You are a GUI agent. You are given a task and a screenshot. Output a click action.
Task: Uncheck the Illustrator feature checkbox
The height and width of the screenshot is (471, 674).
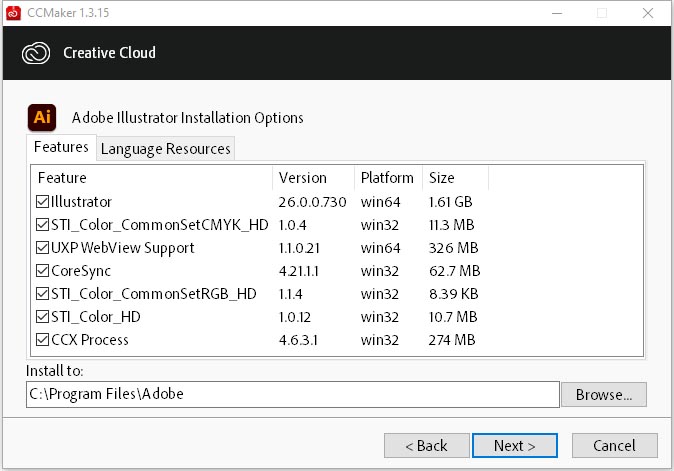pos(42,202)
